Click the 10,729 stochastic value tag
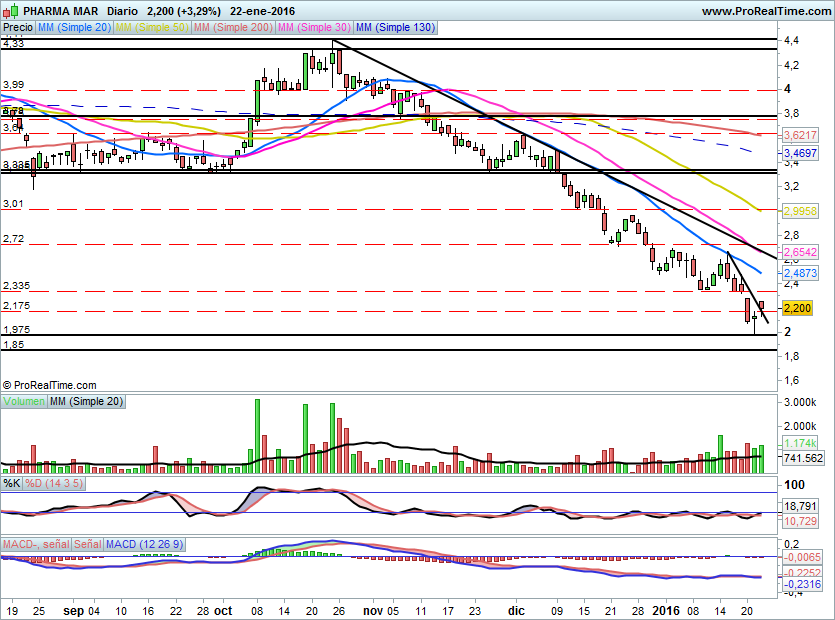835x620 pixels. click(800, 521)
